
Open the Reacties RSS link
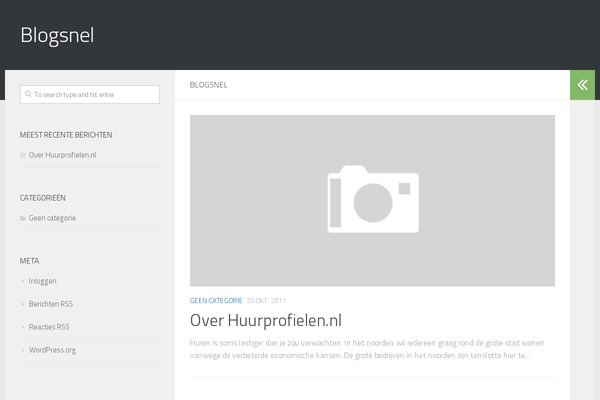tap(49, 327)
